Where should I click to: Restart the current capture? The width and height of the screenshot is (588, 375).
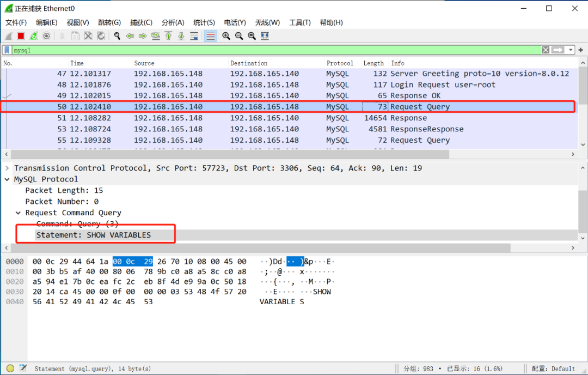point(34,36)
